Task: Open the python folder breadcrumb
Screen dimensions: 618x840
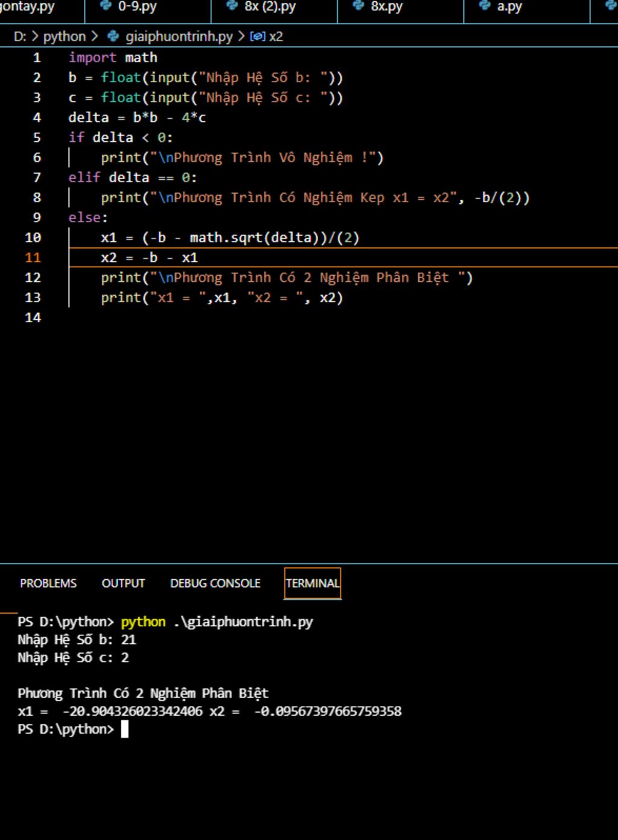Action: pyautogui.click(x=65, y=36)
